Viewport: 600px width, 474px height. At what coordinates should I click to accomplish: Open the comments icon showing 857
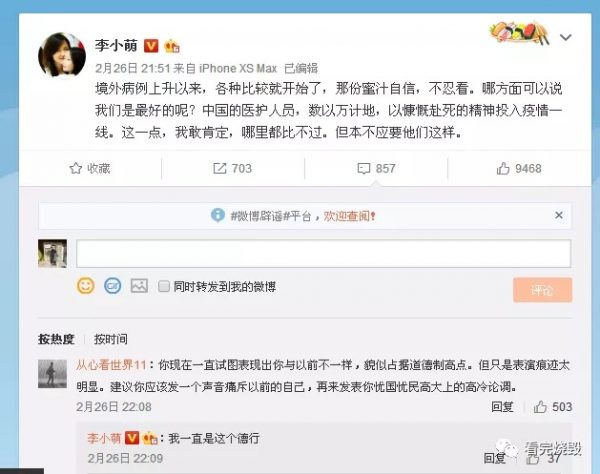[364, 168]
